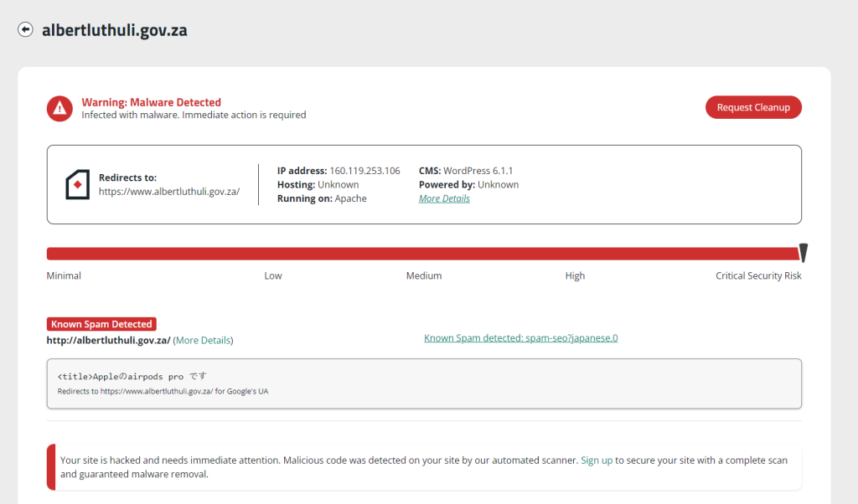Click the red security risk bar

point(419,254)
